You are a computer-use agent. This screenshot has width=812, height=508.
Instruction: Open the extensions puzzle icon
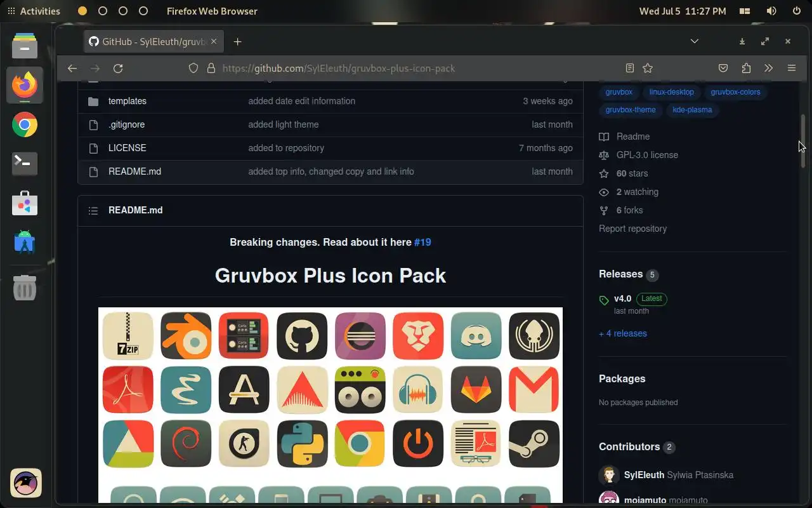coord(746,69)
